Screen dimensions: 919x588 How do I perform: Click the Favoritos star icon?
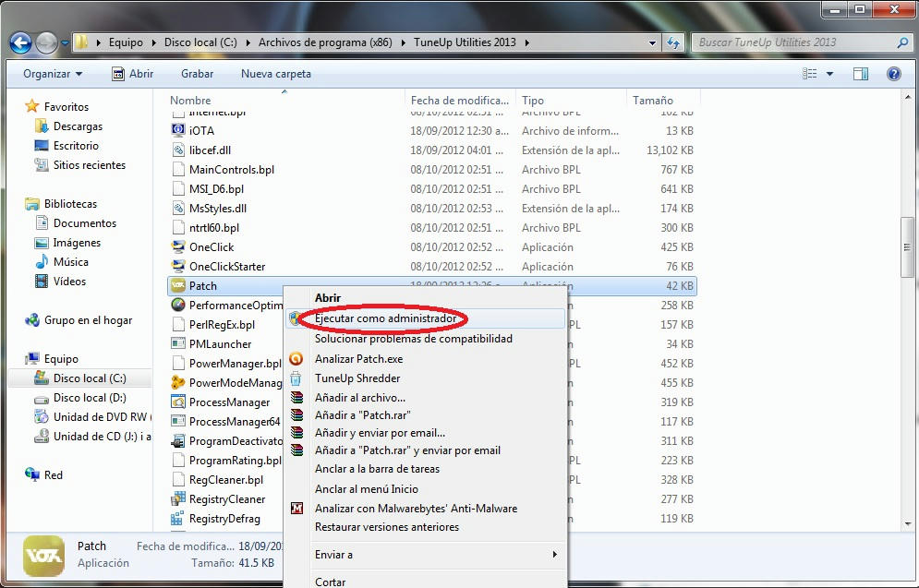coord(31,106)
